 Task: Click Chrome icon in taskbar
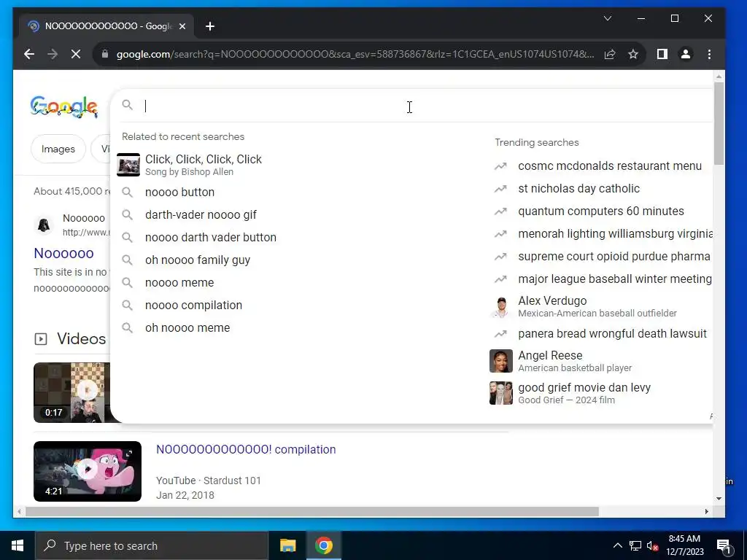[323, 545]
